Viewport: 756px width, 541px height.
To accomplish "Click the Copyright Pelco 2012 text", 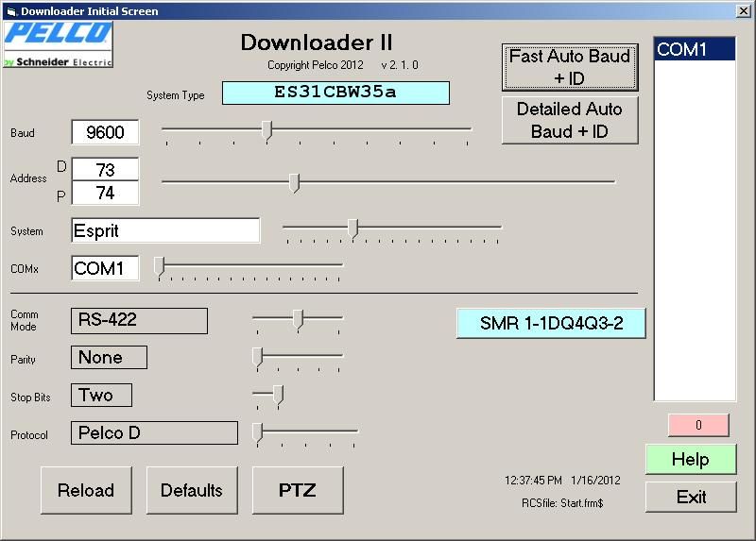I will 316,65.
